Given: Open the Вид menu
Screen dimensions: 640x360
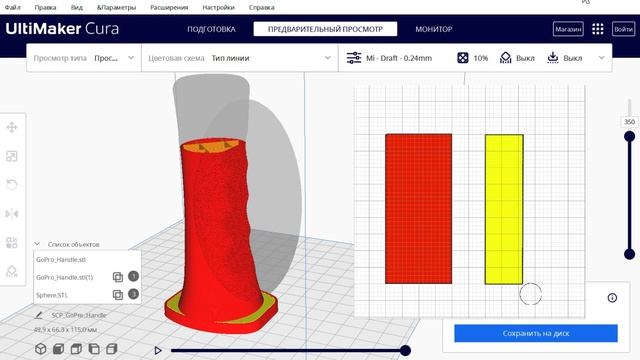Looking at the screenshot, I should 76,7.
